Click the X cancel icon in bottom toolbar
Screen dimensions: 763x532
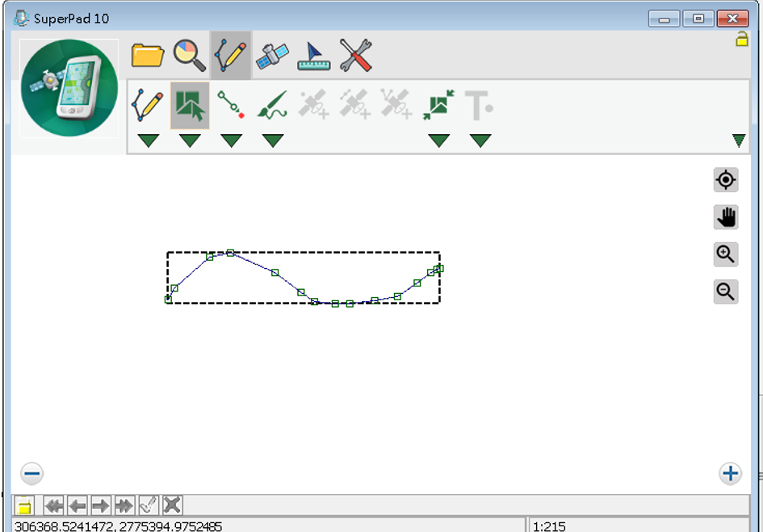pyautogui.click(x=172, y=505)
